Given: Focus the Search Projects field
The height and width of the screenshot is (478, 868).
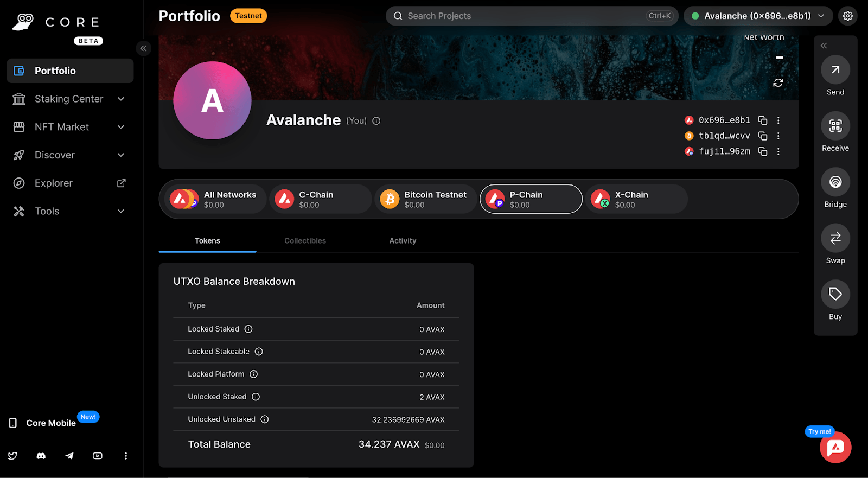Looking at the screenshot, I should 532,16.
